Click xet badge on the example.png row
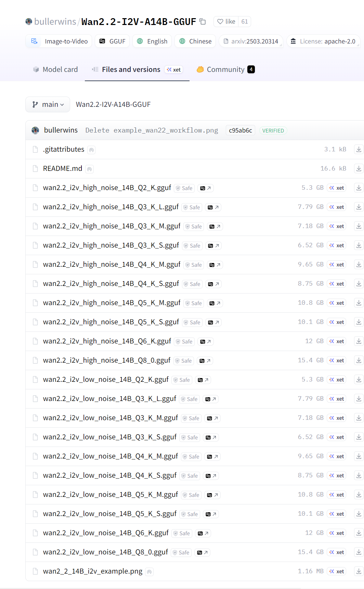Screen dimensions: 364x589 click(337, 571)
